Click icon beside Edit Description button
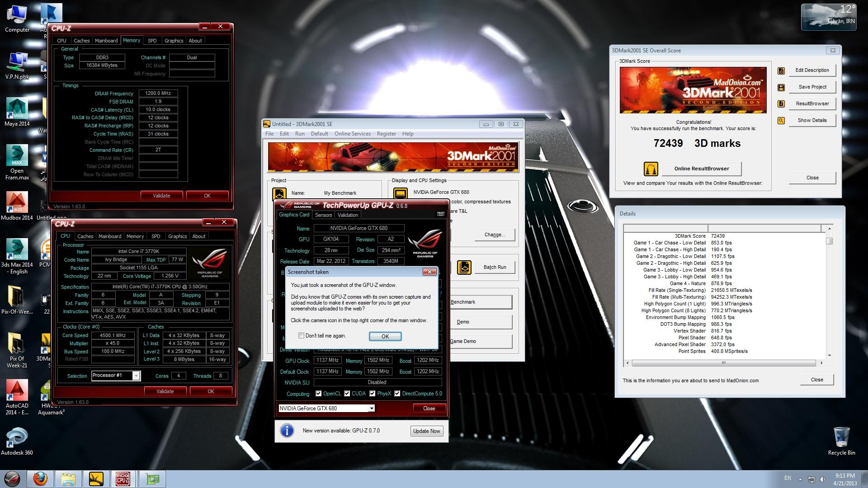868x488 pixels. point(781,70)
